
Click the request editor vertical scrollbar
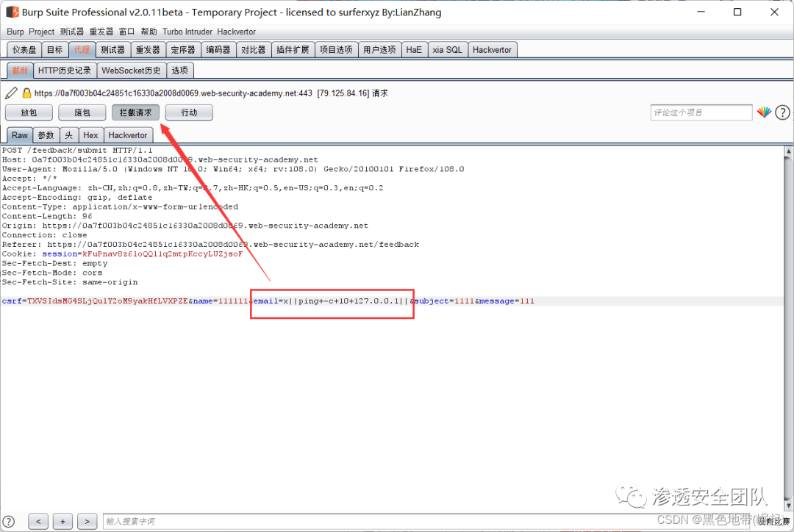pyautogui.click(x=788, y=328)
